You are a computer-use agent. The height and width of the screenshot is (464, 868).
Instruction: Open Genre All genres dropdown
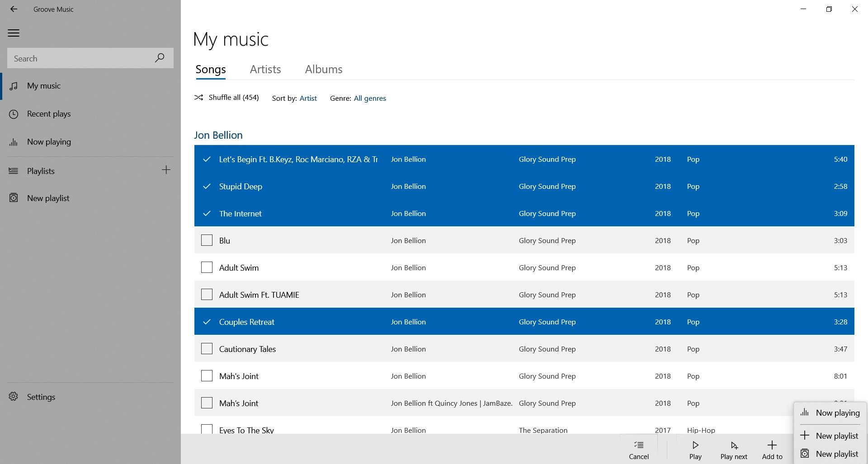[x=370, y=98]
